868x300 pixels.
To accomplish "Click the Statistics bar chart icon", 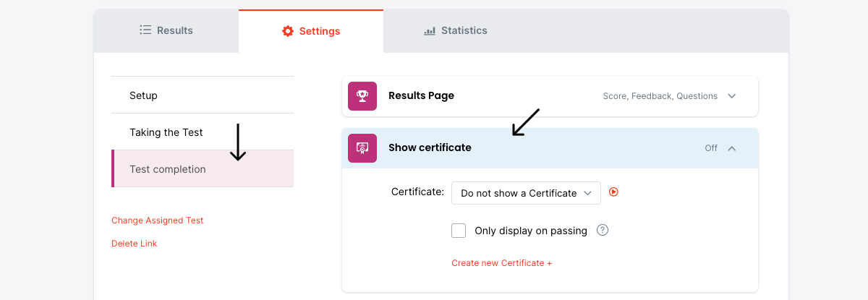I will (x=430, y=31).
